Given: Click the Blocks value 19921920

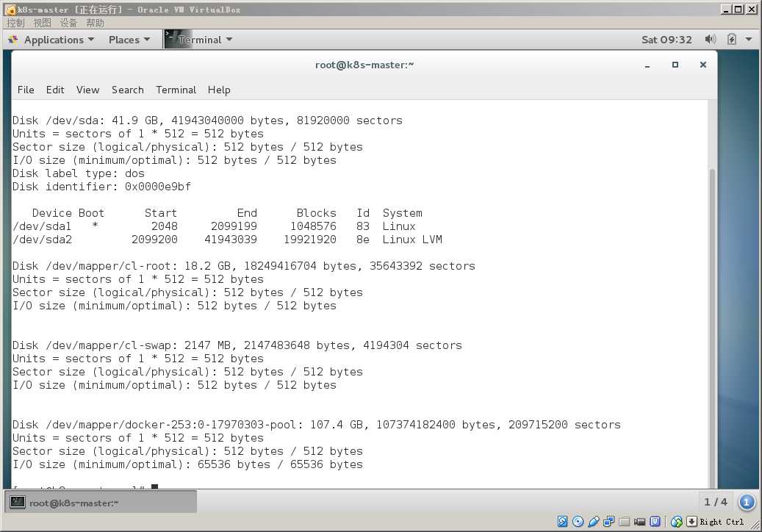Looking at the screenshot, I should point(310,240).
